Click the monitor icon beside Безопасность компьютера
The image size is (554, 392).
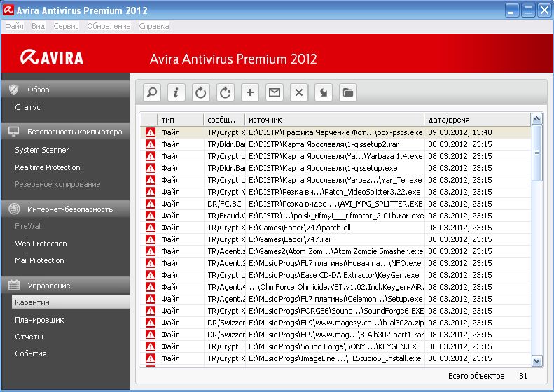14,132
